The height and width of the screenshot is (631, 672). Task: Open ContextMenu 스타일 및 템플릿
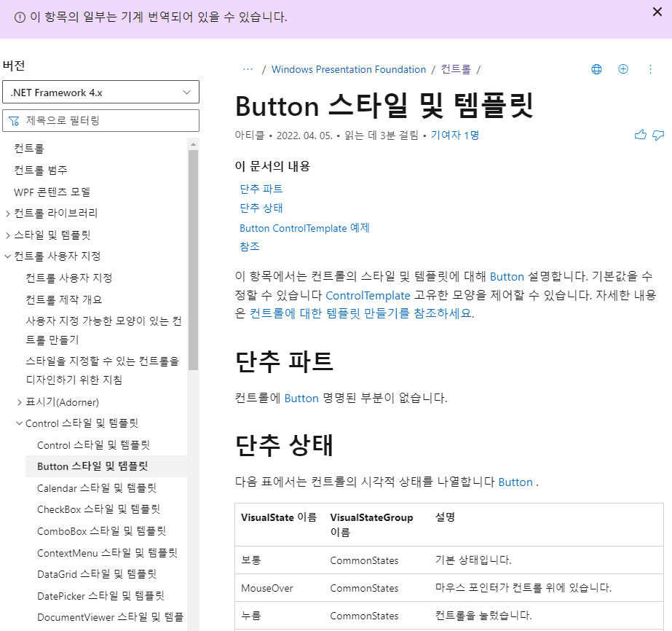tap(107, 553)
